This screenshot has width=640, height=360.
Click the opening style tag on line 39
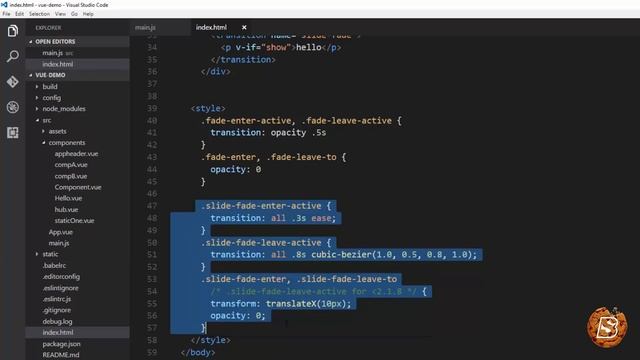208,108
